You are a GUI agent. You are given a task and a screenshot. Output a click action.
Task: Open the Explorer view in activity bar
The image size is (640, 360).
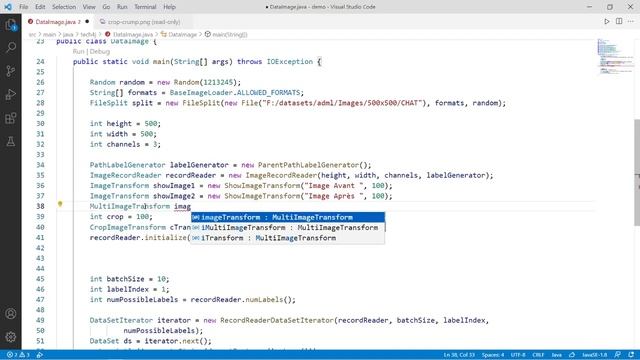pos(11,25)
